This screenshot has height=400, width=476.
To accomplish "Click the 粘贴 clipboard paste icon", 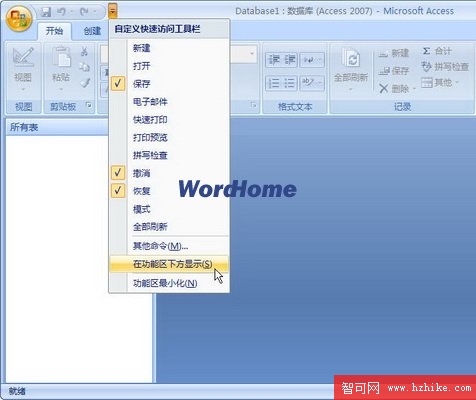I will 61,57.
